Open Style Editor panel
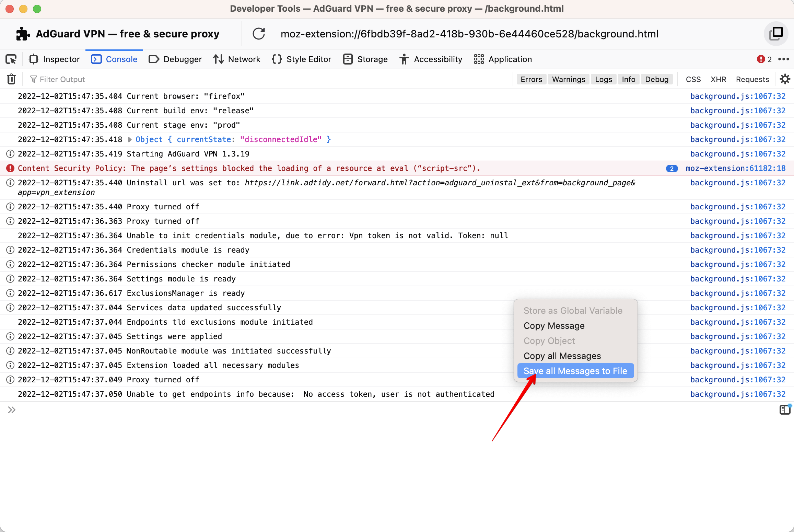The width and height of the screenshot is (794, 532). click(308, 59)
